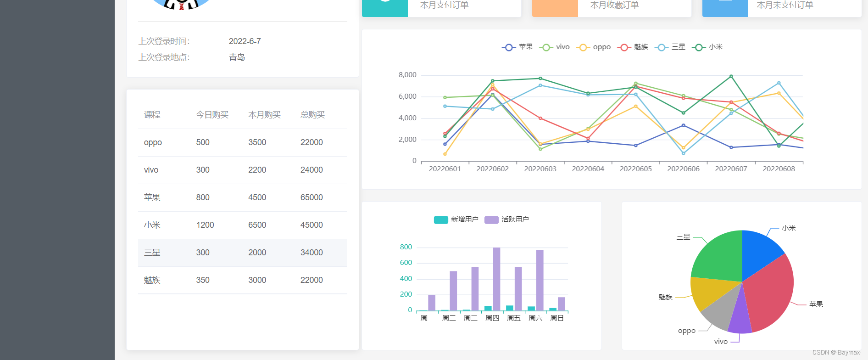The image size is (868, 360).
Task: Click the 24000 total in vivo row
Action: tap(312, 170)
